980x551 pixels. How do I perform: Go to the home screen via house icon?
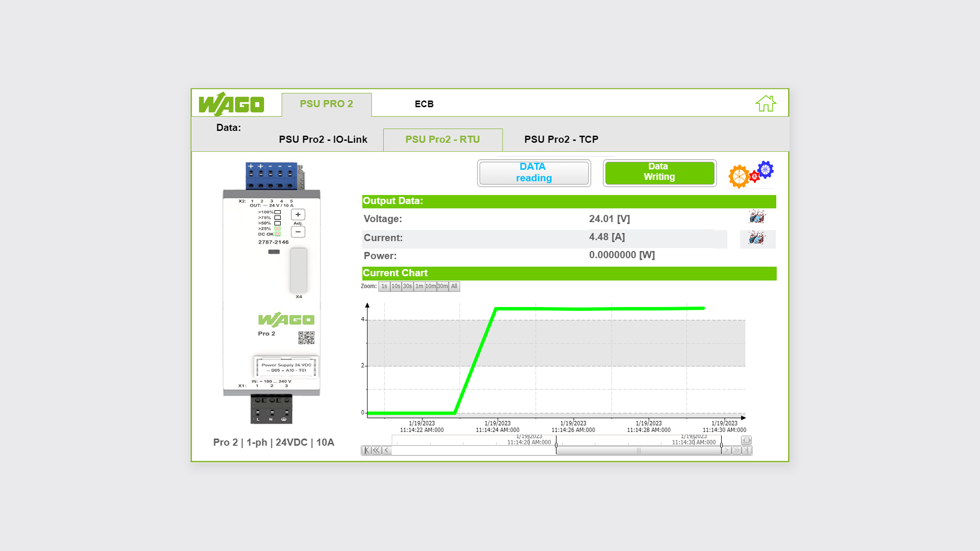point(765,103)
